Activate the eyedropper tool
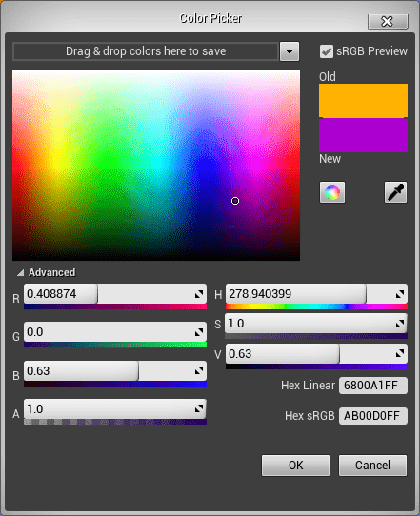The width and height of the screenshot is (420, 516). [395, 192]
